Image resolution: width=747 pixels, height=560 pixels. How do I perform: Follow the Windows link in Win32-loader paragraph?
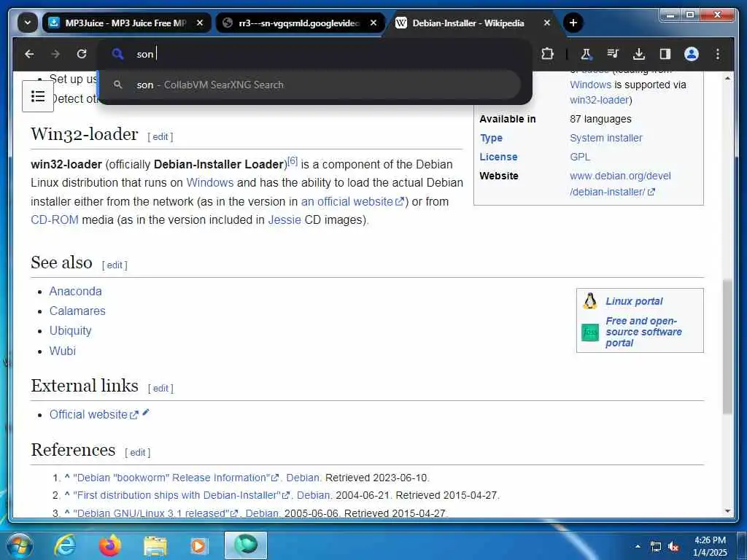click(x=209, y=183)
